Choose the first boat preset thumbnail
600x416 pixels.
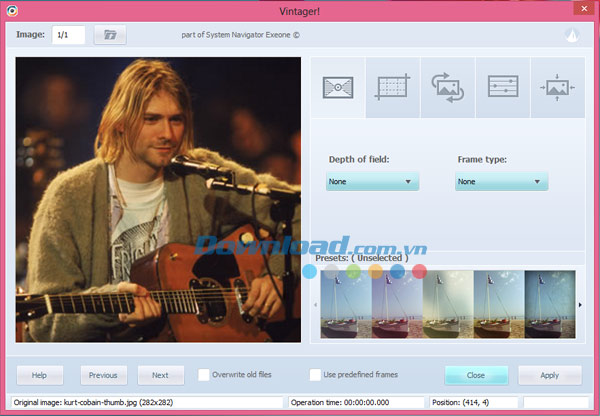(346, 304)
